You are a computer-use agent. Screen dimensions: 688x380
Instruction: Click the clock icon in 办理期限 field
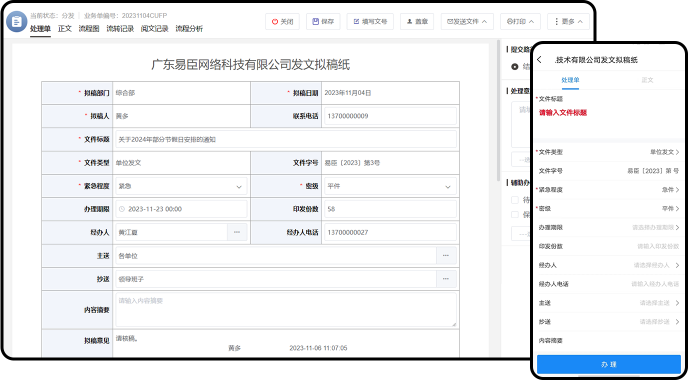tap(122, 209)
